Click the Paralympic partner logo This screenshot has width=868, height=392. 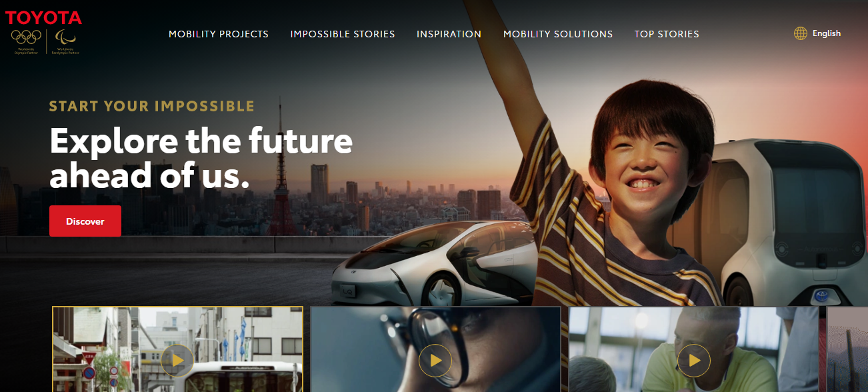coord(65,41)
